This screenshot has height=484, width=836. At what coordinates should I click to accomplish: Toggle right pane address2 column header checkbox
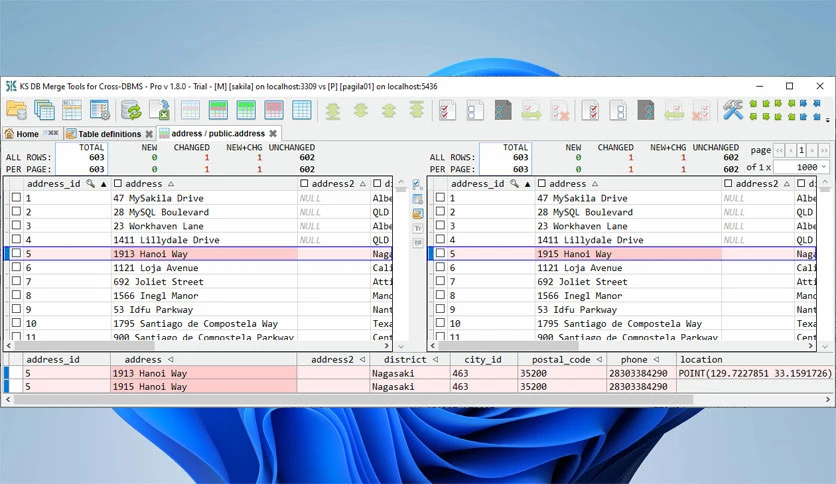pyautogui.click(x=728, y=183)
